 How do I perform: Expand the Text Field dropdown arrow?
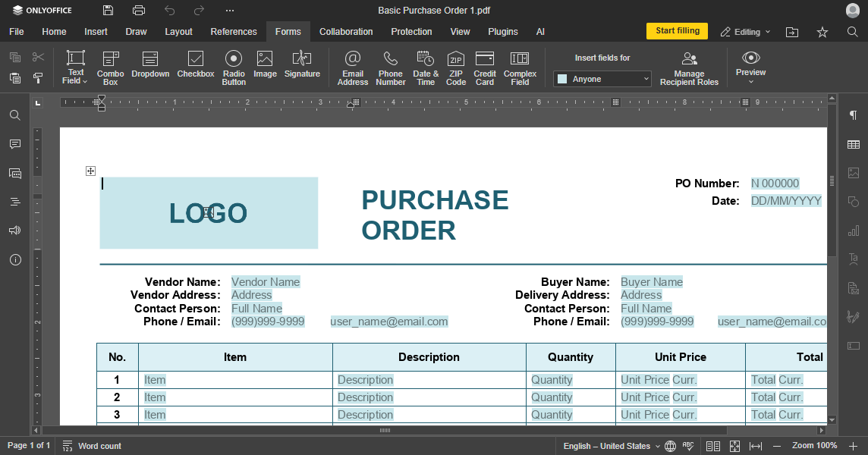click(85, 81)
